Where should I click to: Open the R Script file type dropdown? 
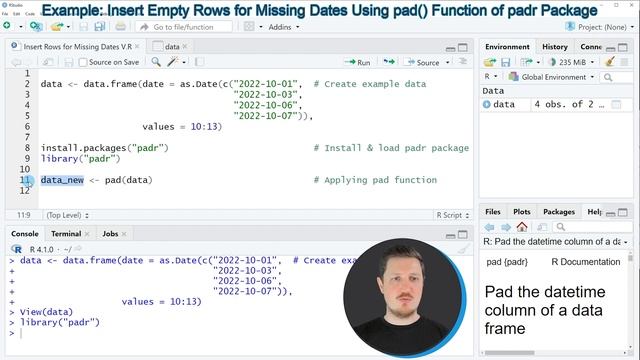tap(452, 215)
